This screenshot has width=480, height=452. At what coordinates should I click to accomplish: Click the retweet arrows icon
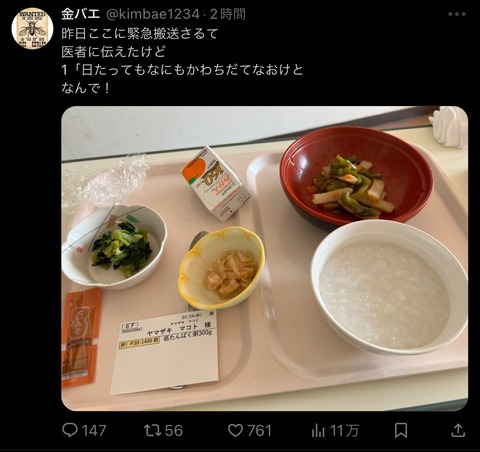[x=152, y=430]
